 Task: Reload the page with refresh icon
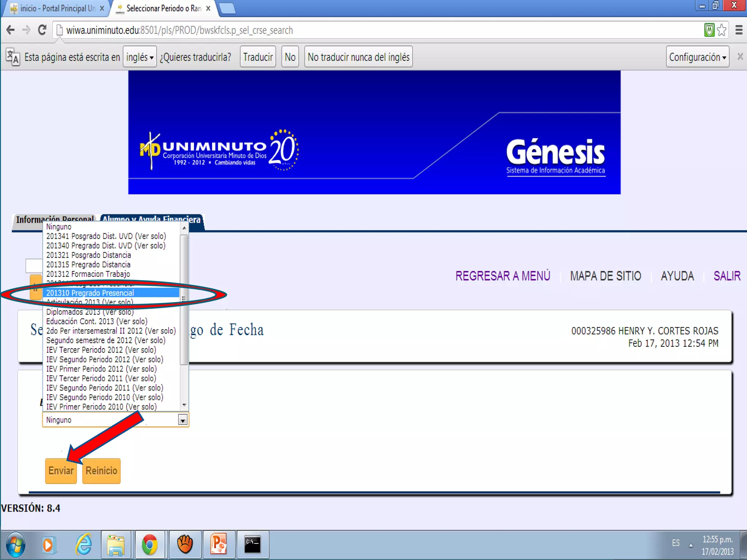coord(42,30)
